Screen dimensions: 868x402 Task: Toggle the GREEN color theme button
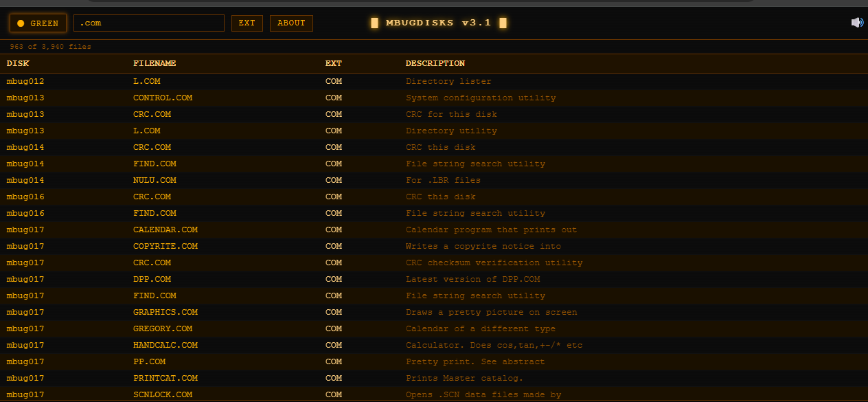[38, 23]
